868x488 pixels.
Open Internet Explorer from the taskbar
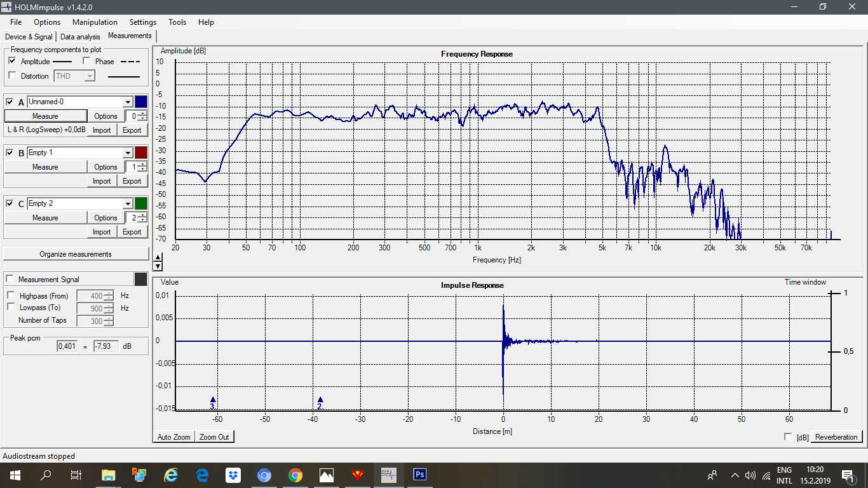(171, 475)
